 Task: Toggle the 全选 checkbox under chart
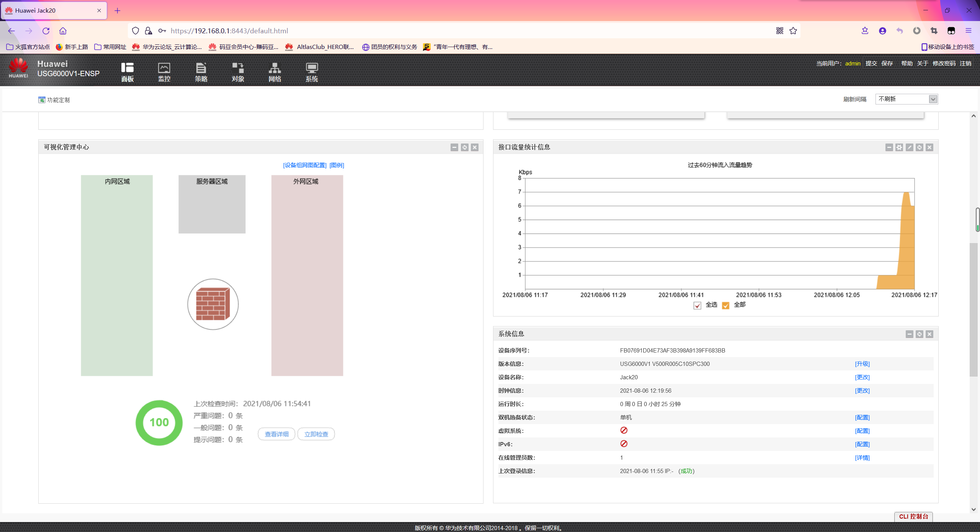coord(697,305)
